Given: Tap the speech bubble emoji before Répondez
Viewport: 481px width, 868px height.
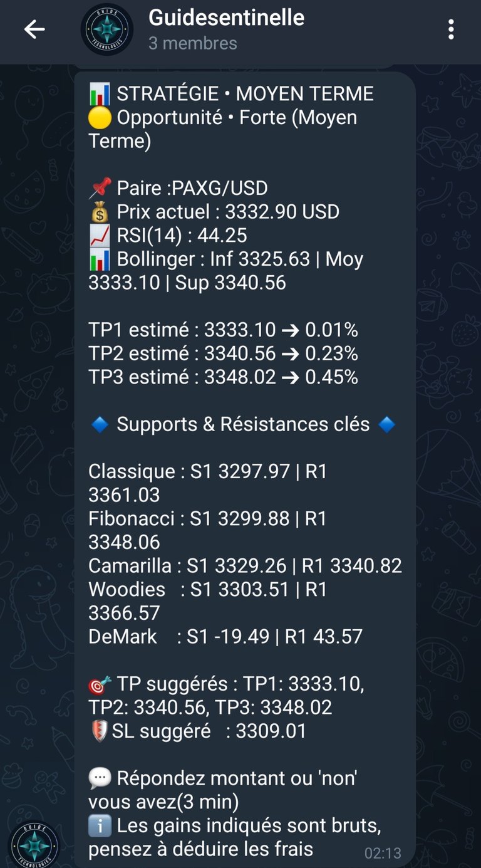Looking at the screenshot, I should (x=100, y=779).
